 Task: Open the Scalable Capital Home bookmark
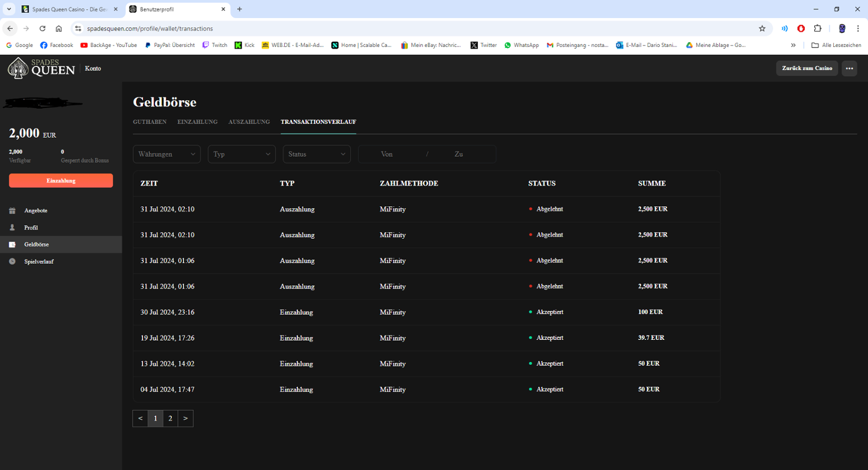click(362, 45)
